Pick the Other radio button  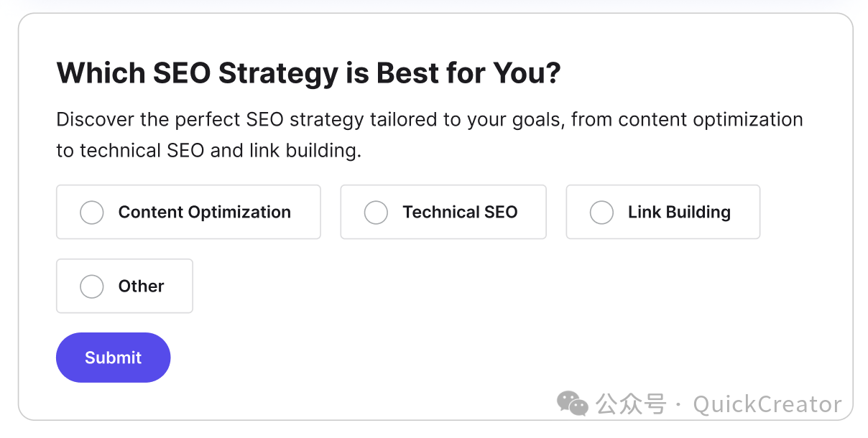click(x=92, y=286)
